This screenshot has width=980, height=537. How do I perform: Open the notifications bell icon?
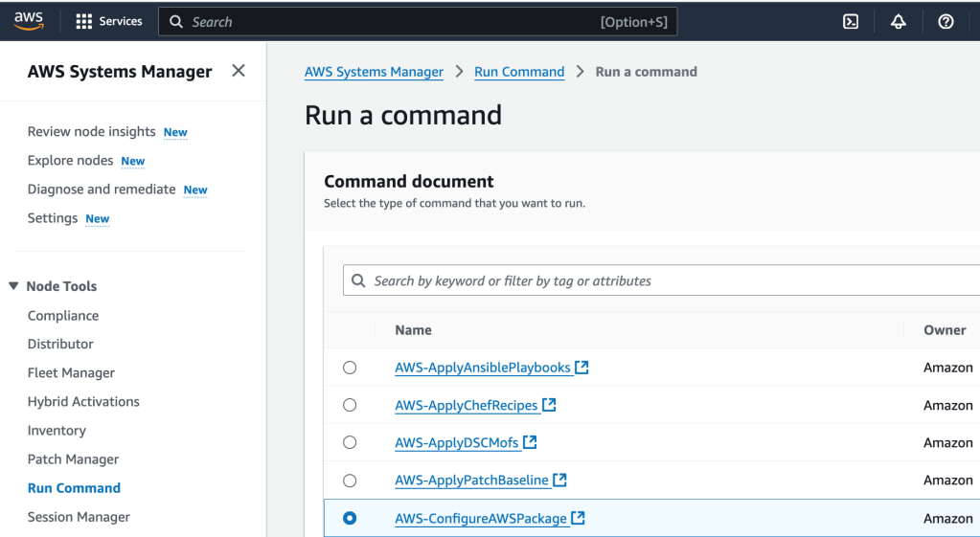898,22
